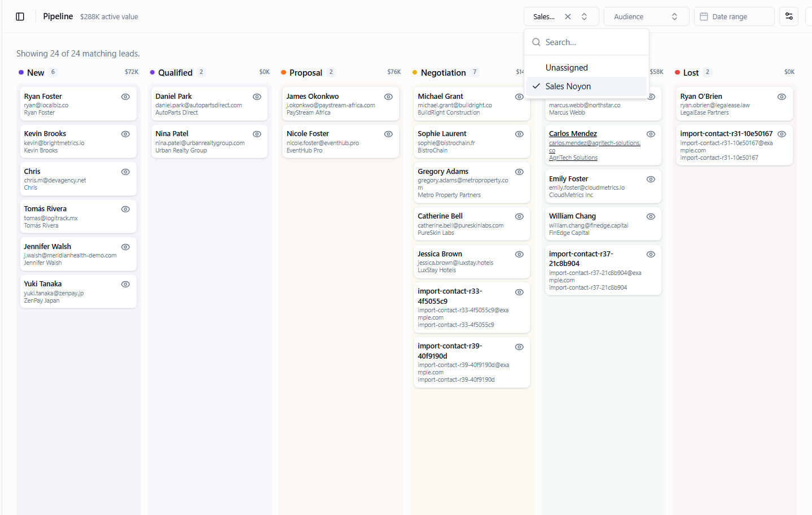Toggle the sidebar panel icon
Image resolution: width=812 pixels, height=515 pixels.
20,16
